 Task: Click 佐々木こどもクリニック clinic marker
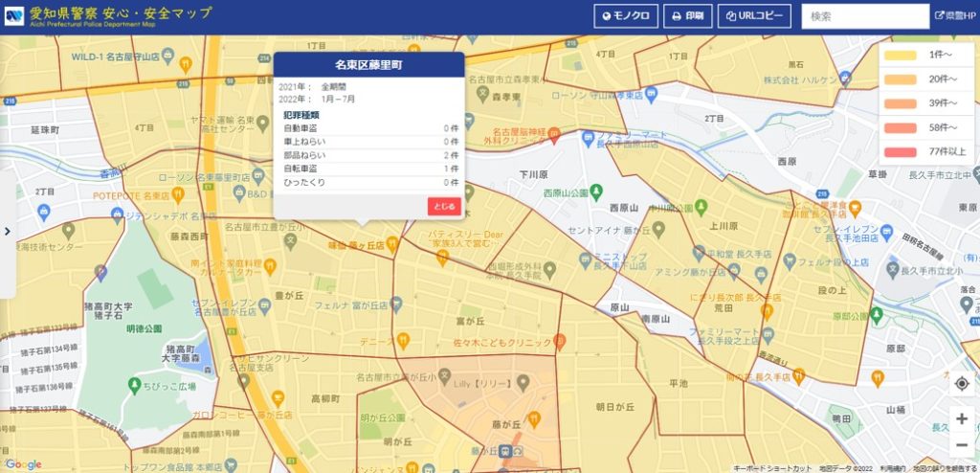tap(559, 342)
